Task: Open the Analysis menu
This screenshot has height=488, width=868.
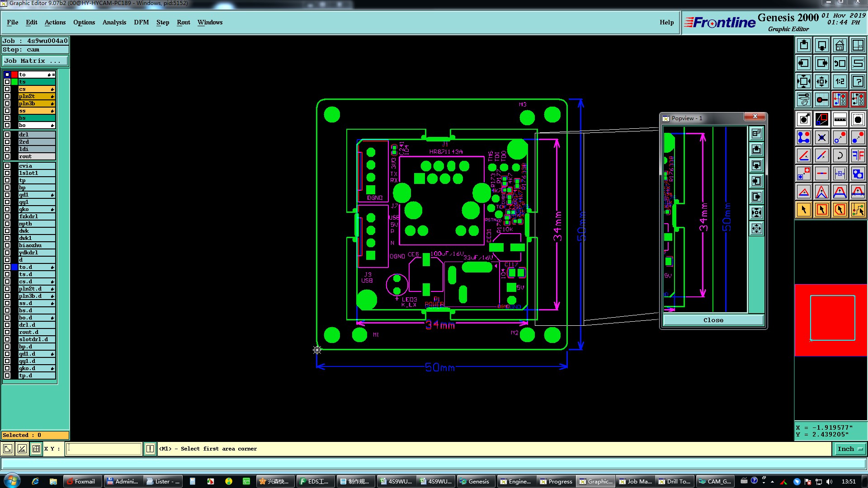Action: tap(114, 22)
